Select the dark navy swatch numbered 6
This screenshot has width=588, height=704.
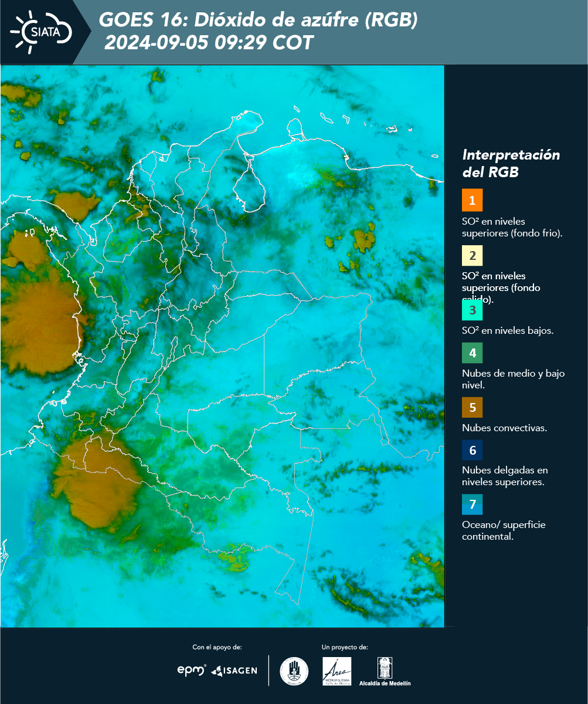click(x=472, y=450)
